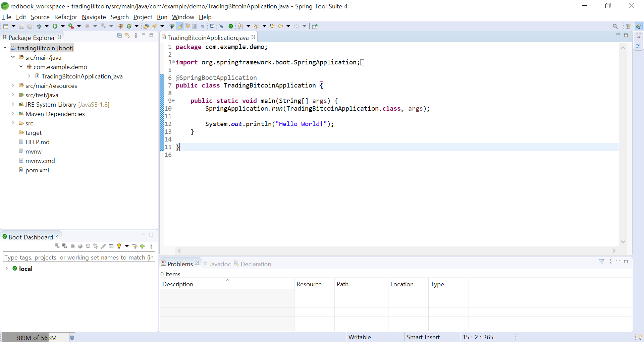This screenshot has height=342, width=644.
Task: Toggle Word Wrap toolbar icon
Action: (x=187, y=26)
